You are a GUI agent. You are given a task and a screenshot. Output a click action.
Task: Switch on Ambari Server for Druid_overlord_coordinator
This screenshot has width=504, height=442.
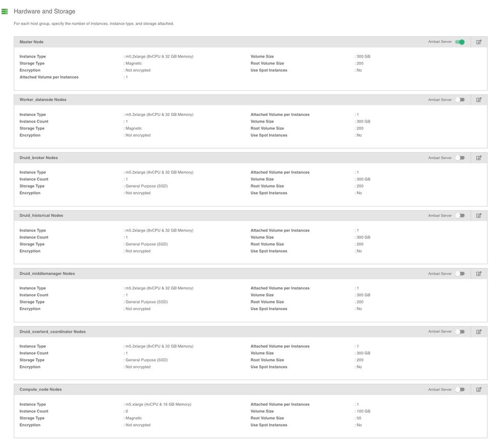point(460,332)
